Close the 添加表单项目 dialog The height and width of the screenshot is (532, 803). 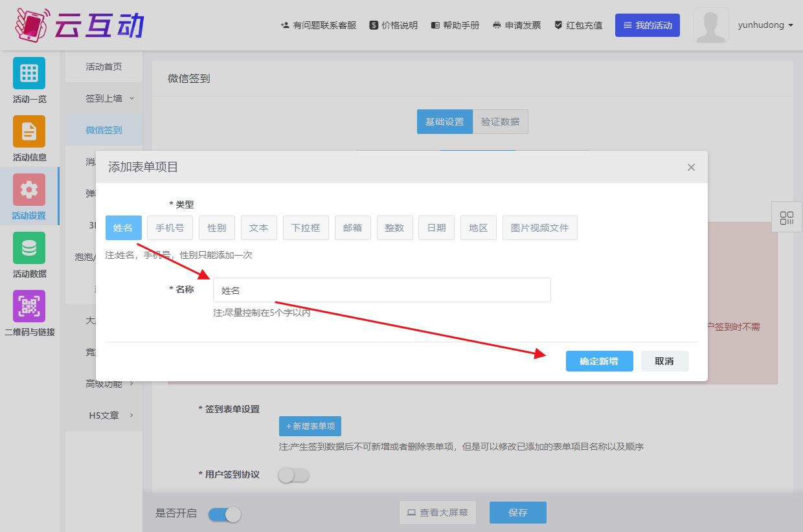pos(691,167)
